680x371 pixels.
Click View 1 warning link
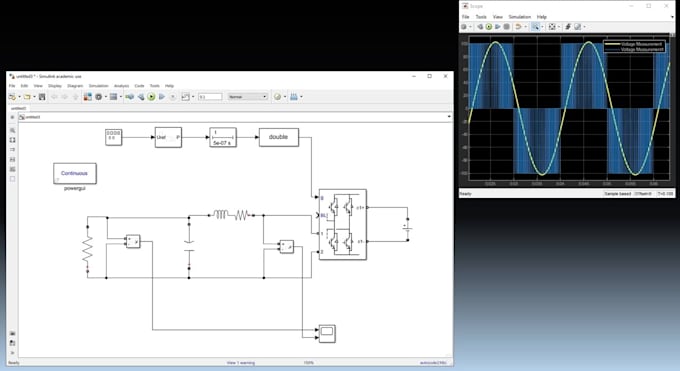pos(241,363)
